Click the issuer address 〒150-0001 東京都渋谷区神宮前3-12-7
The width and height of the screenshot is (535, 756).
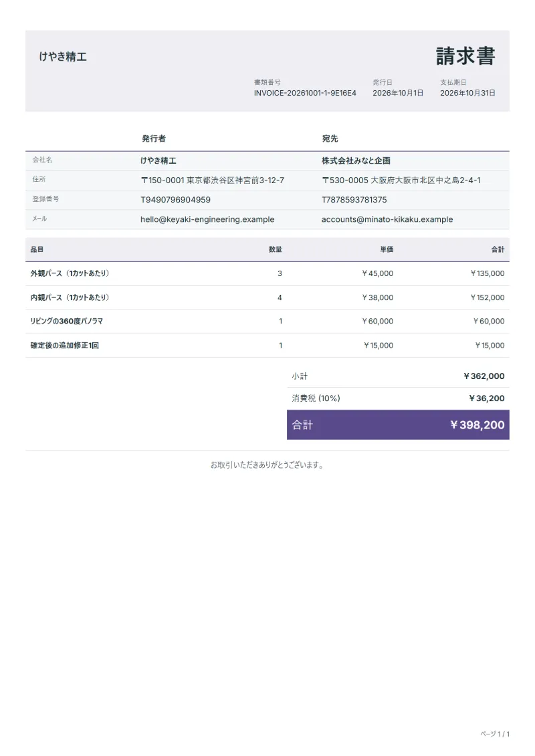click(212, 180)
